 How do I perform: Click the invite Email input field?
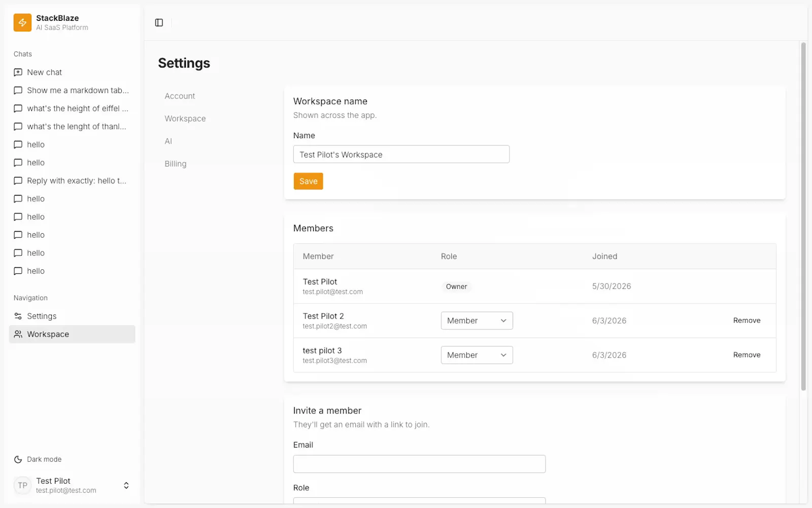[x=419, y=464]
